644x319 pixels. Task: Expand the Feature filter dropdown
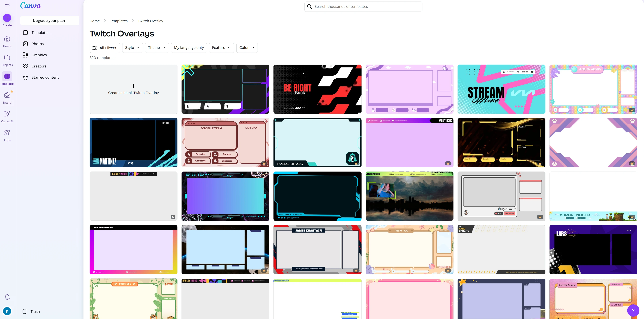(x=221, y=48)
